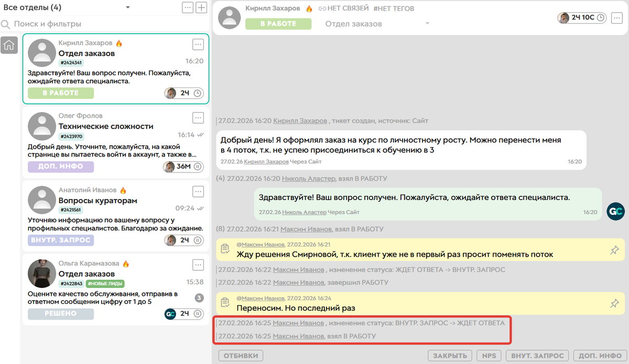629x364 pixels.
Task: Open options menu on Анатолий Иванов ticket card
Action: click(x=198, y=191)
